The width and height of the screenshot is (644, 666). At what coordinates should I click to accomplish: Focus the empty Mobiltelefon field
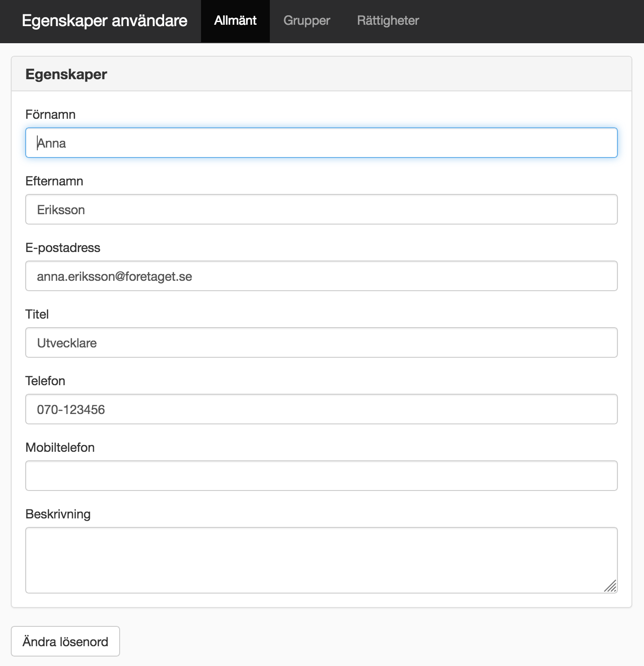[x=322, y=476]
